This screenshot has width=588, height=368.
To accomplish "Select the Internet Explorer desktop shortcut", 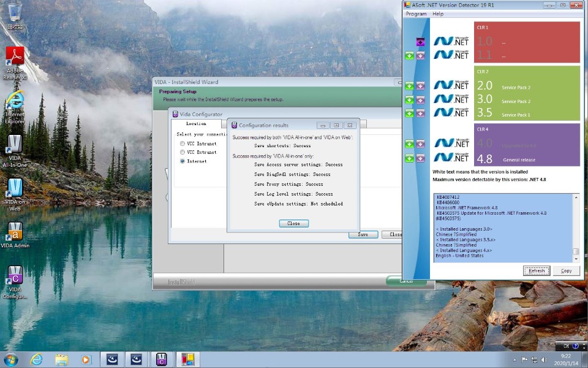I will click(15, 107).
